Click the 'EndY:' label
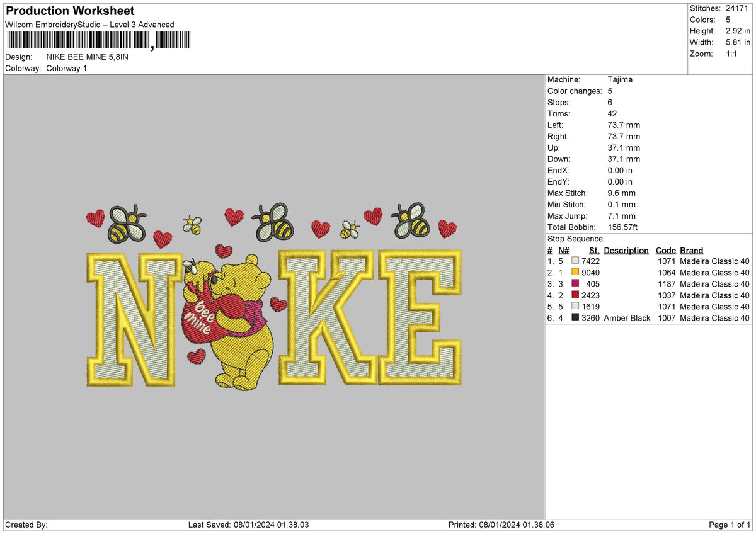The image size is (756, 534). click(x=559, y=182)
